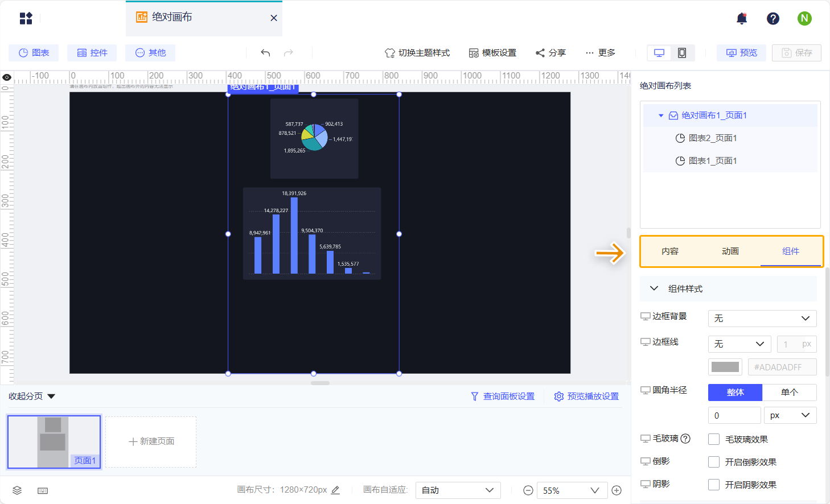Open 预览播放设置
This screenshot has height=504, width=830.
pyautogui.click(x=586, y=396)
